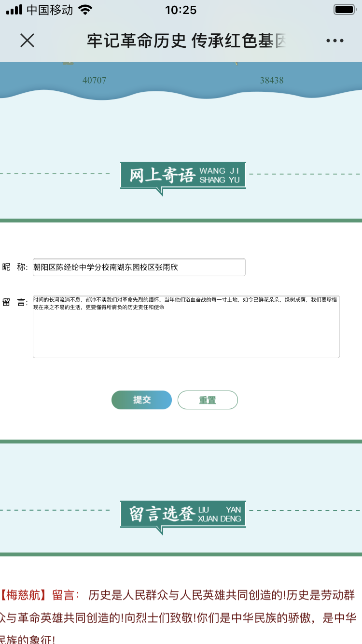Click the 网上寄语 section banner
The height and width of the screenshot is (644, 362).
coord(183,175)
